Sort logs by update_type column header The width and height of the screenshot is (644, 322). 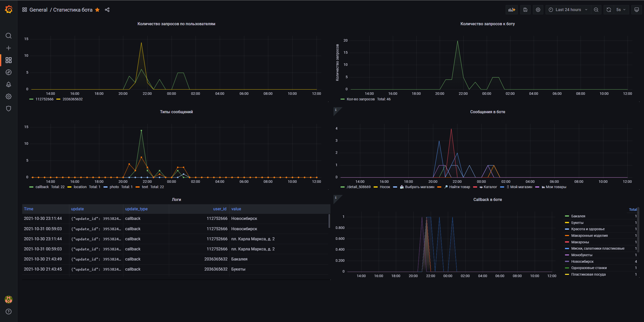[136, 209]
